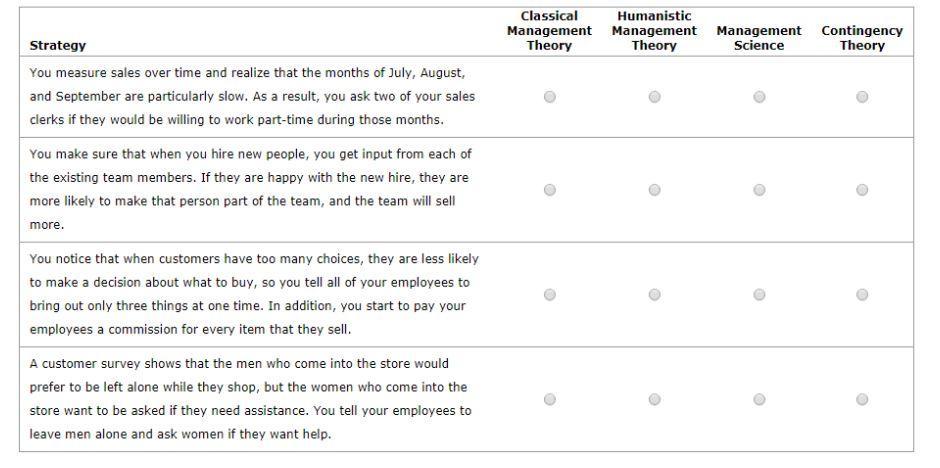Pick Contingency Theory for the customer survey strategy

pyautogui.click(x=862, y=399)
